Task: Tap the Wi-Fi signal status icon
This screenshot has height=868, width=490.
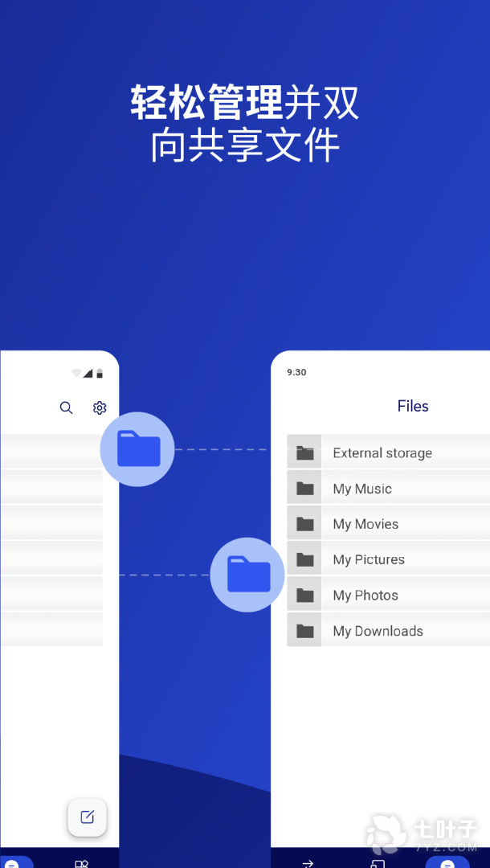Action: [x=77, y=374]
